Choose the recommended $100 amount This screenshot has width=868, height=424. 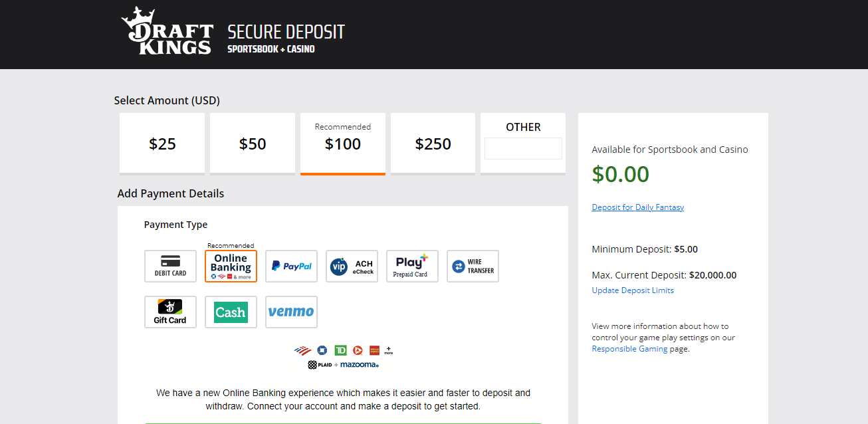tap(343, 144)
